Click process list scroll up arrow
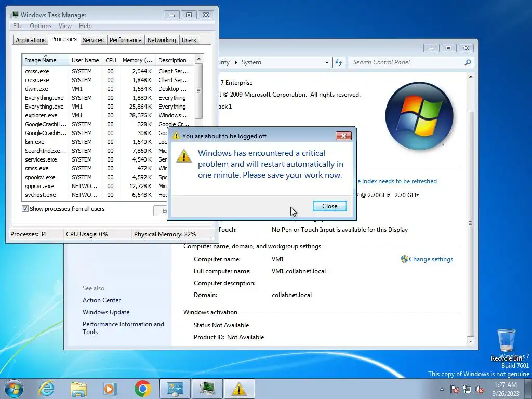The height and width of the screenshot is (399, 532). click(199, 59)
